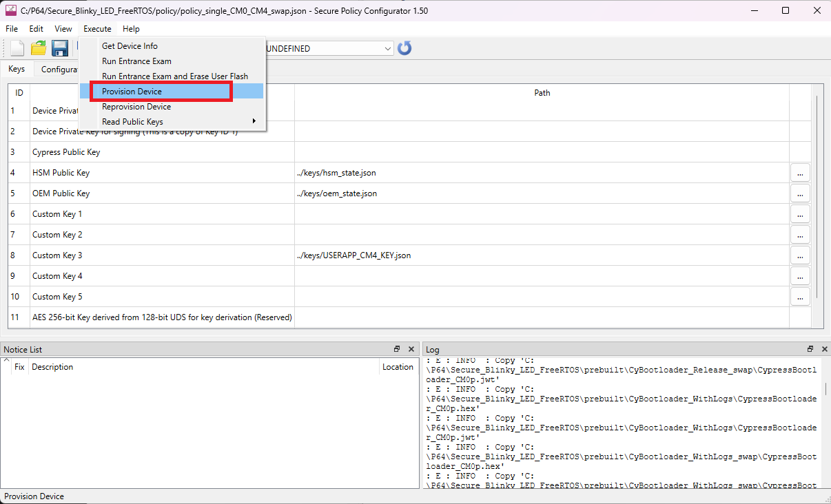Choose Reprovision Device

[172, 107]
